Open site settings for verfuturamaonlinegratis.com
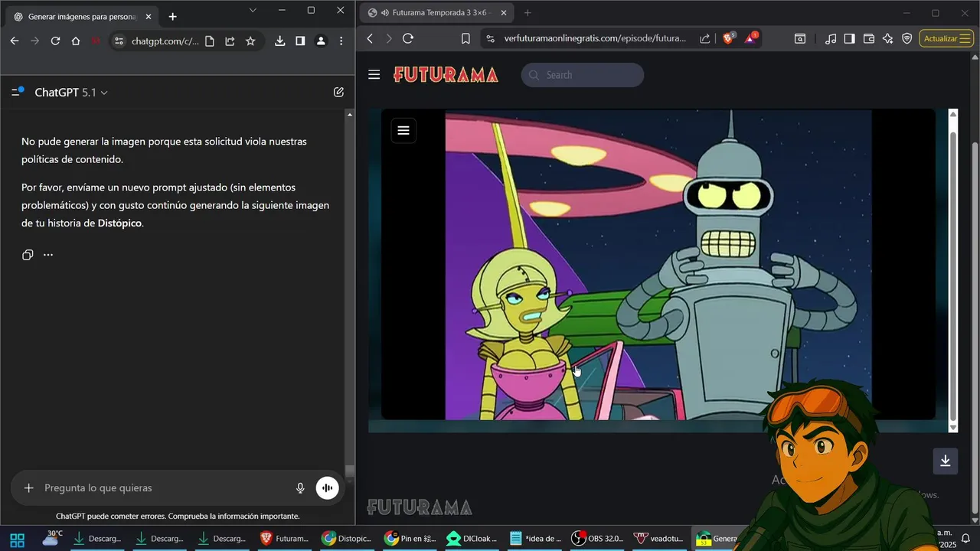The height and width of the screenshot is (551, 980). (490, 38)
